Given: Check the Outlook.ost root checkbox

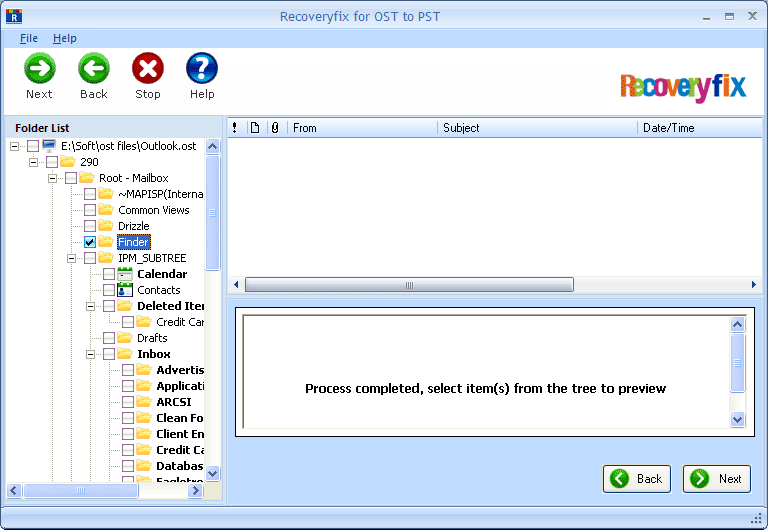Looking at the screenshot, I should [33, 146].
